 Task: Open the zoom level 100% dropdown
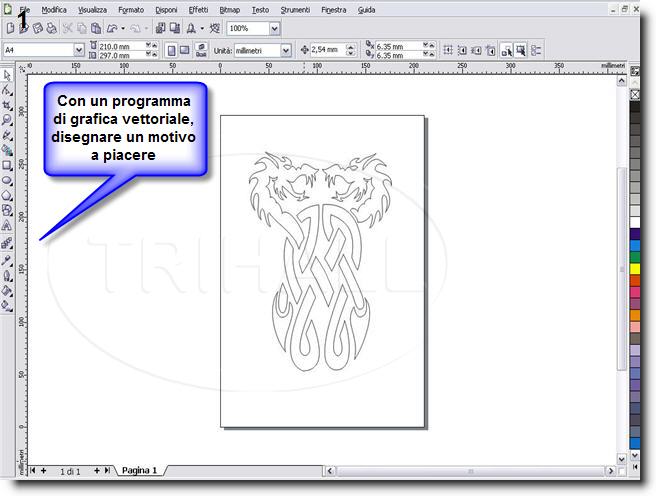coord(274,28)
